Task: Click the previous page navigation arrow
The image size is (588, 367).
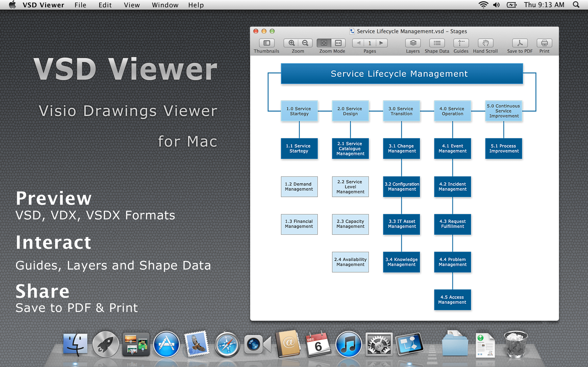Action: [359, 43]
